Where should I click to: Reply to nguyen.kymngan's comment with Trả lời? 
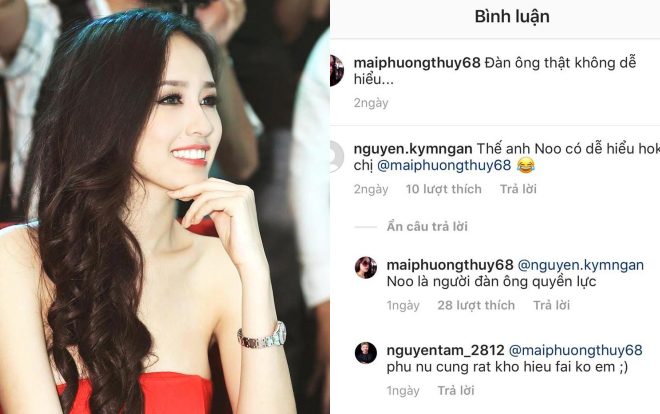(518, 189)
